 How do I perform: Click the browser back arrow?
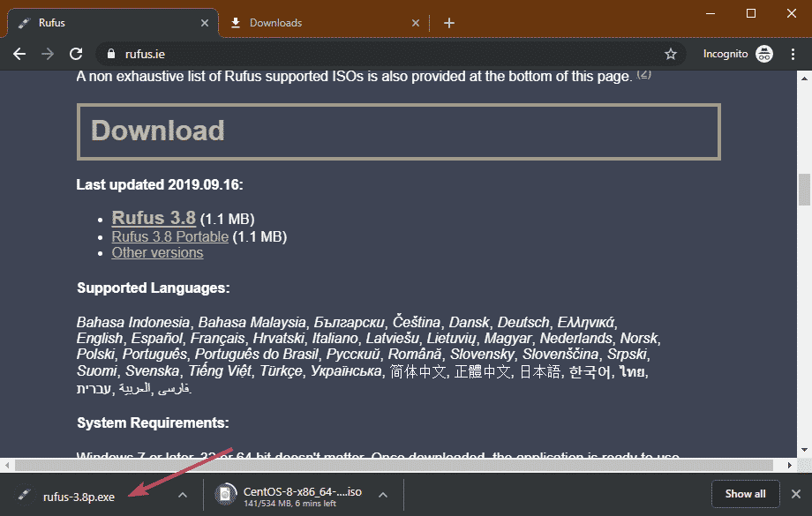click(x=19, y=54)
